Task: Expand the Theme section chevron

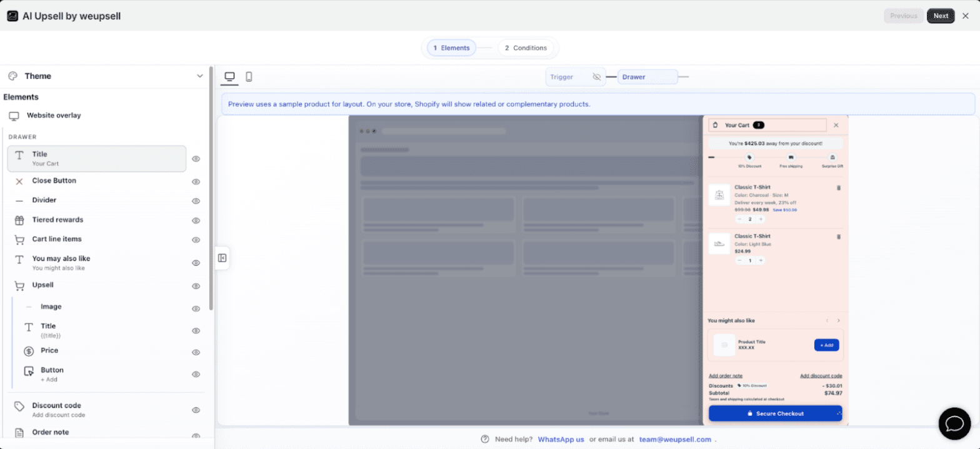Action: click(200, 76)
